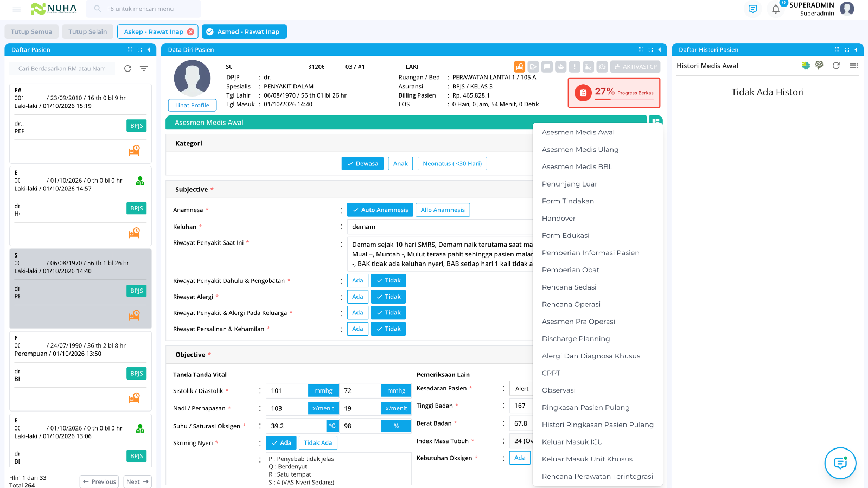Screen dimensions: 868x488
Task: Open the Kesadaran Pasien Alert dropdown
Action: point(521,388)
